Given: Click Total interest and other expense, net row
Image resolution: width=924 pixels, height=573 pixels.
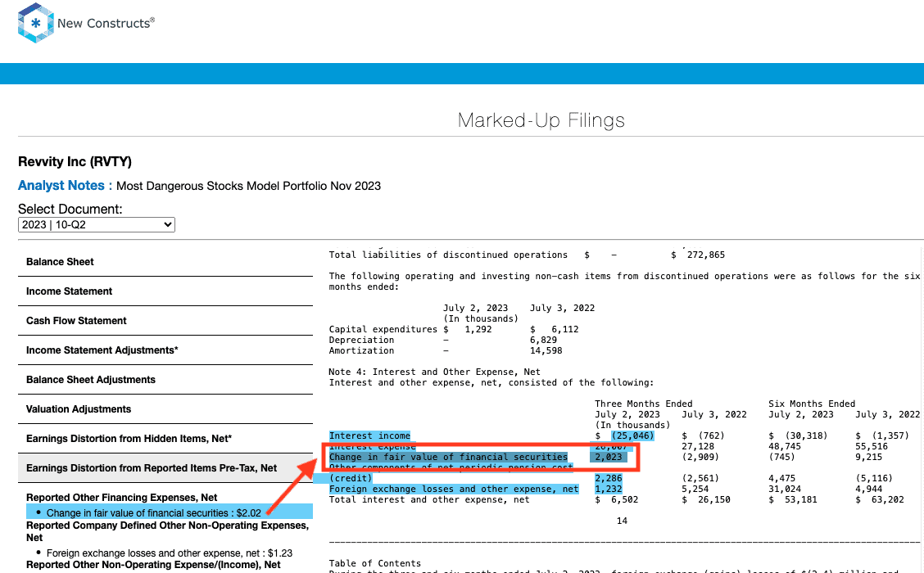Looking at the screenshot, I should click(x=429, y=499).
